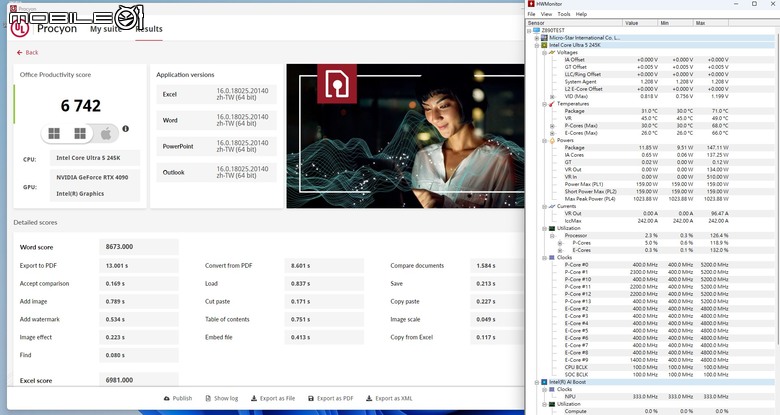Expand the E-Cores utilization entry

(x=560, y=250)
